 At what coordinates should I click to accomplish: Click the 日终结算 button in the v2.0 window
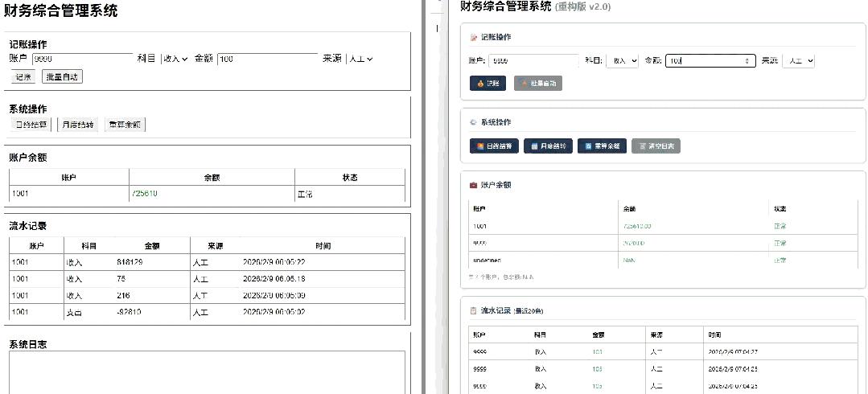pyautogui.click(x=495, y=146)
